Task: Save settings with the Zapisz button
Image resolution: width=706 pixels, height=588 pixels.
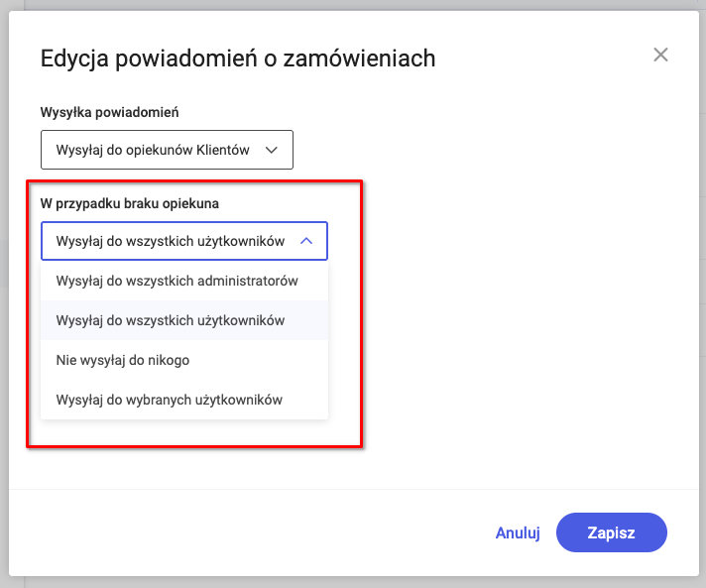Action: tap(612, 532)
